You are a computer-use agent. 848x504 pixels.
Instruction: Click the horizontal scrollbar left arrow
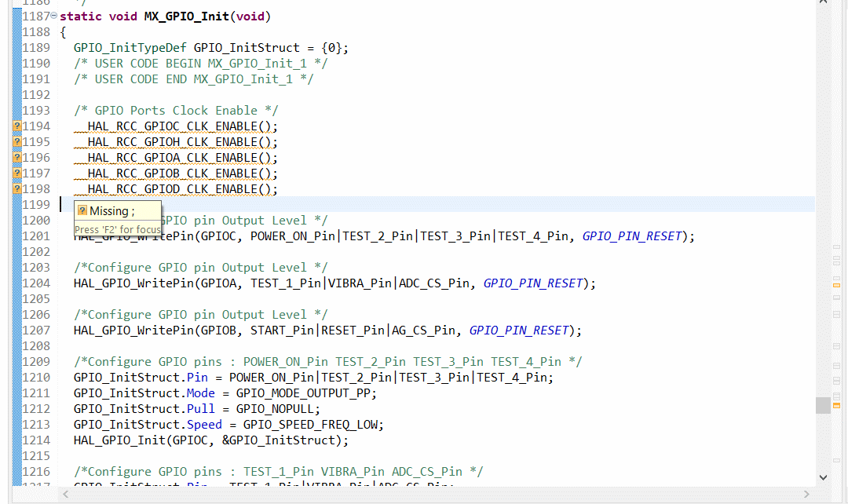tap(66, 495)
